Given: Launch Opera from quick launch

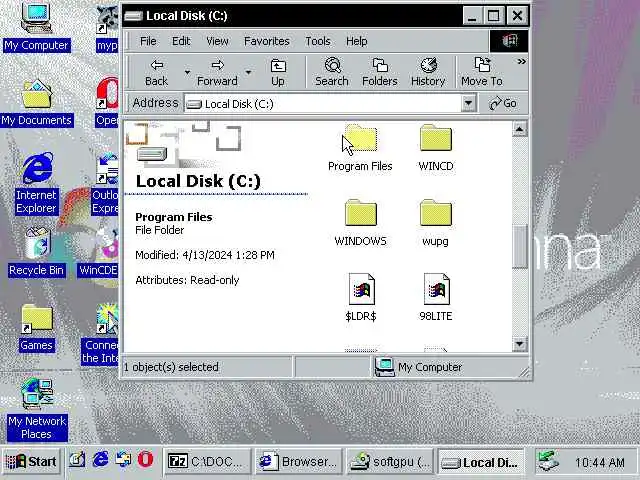Looking at the screenshot, I should [x=146, y=460].
